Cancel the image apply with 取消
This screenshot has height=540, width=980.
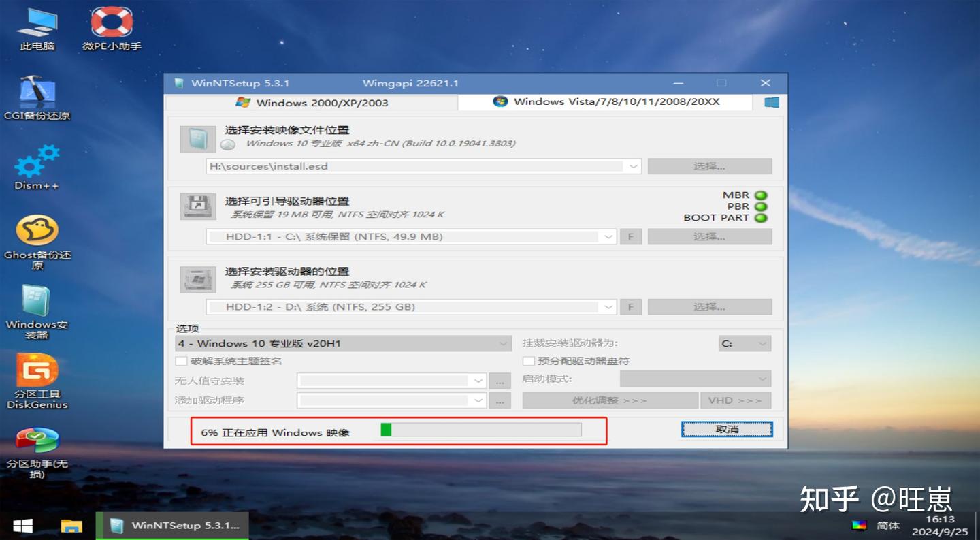tap(725, 429)
